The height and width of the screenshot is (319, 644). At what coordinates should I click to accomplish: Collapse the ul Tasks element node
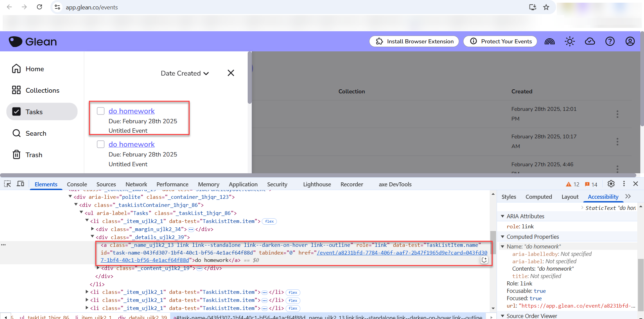tap(81, 213)
